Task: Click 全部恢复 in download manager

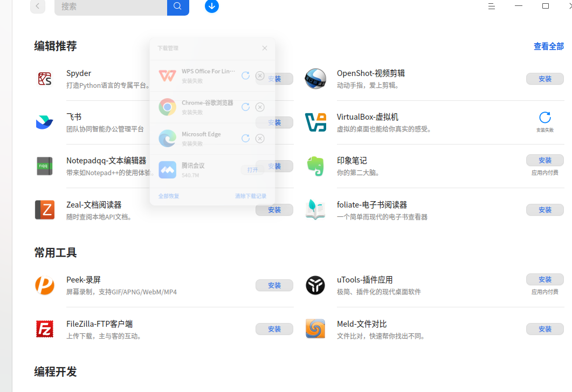Action: coord(169,196)
